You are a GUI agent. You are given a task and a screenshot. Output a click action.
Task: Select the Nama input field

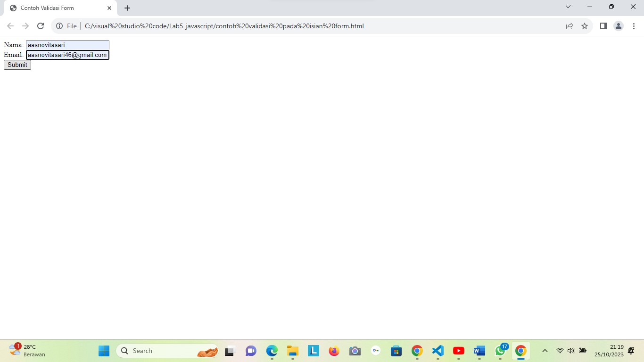[67, 45]
